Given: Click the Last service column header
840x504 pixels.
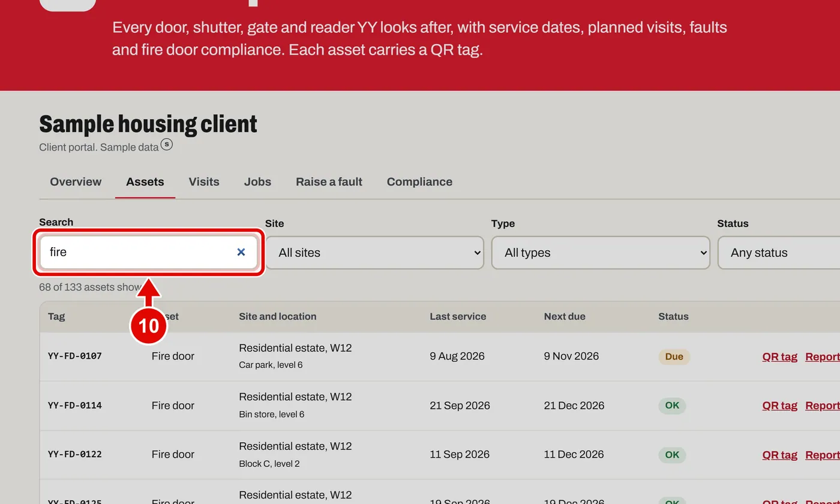Looking at the screenshot, I should click(x=458, y=316).
